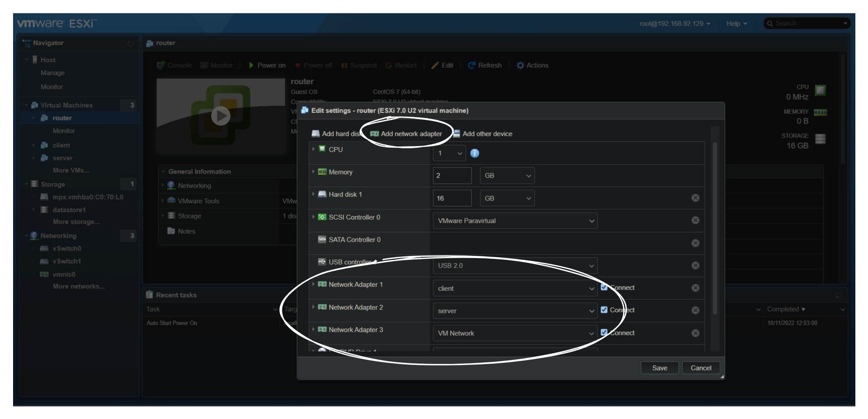Click the Hard disk 1 size field
The height and width of the screenshot is (419, 868).
point(452,198)
